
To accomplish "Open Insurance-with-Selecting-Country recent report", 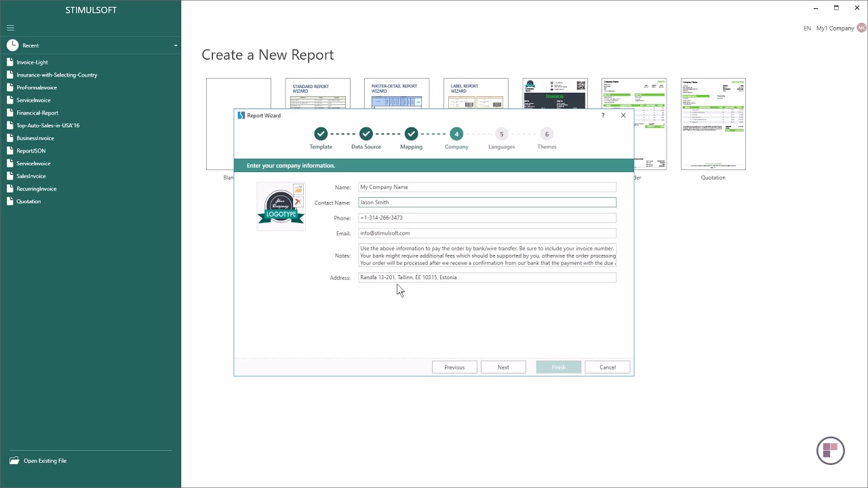I will point(57,75).
